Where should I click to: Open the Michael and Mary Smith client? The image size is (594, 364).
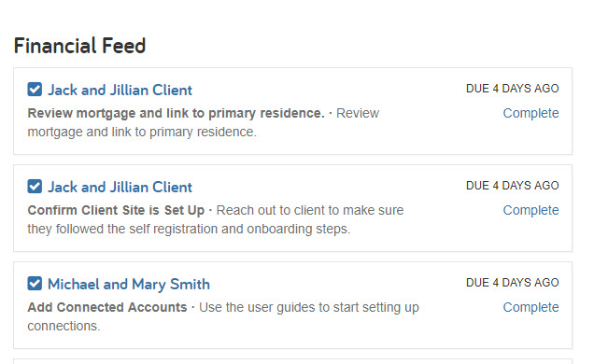click(129, 284)
